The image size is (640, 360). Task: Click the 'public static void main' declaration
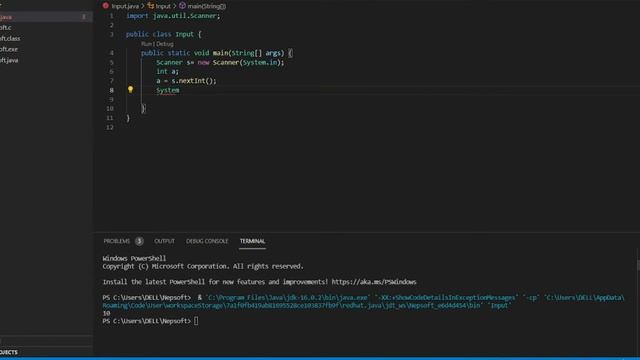pos(216,53)
